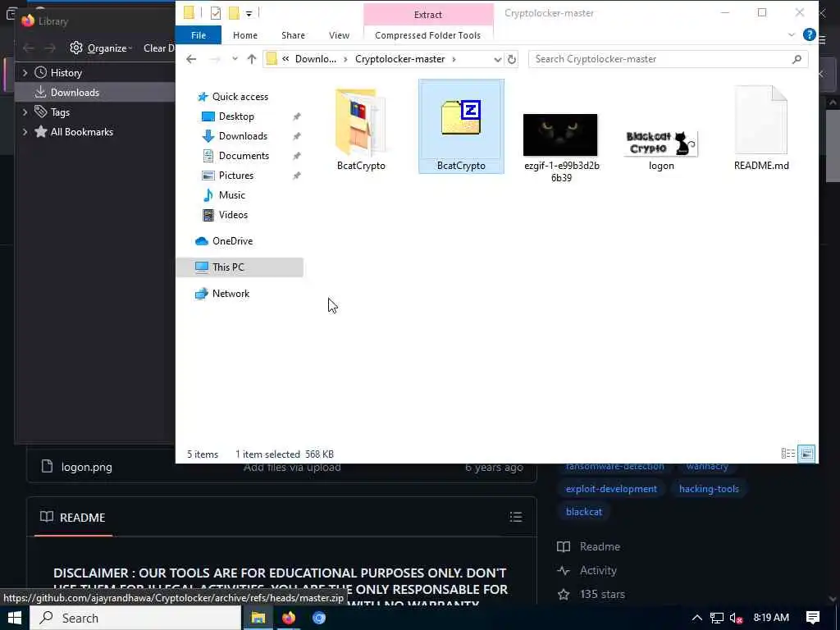Click the New folder quick access icon
Image resolution: width=840 pixels, height=630 pixels.
(x=234, y=13)
